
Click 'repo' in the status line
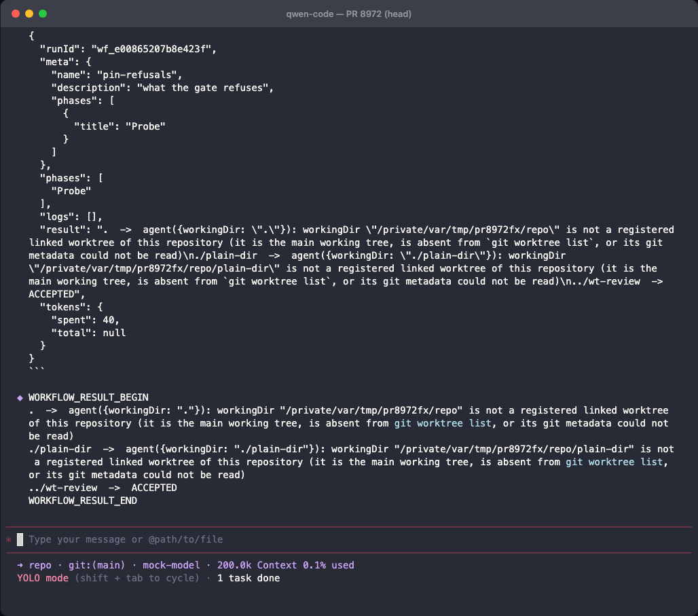40,565
